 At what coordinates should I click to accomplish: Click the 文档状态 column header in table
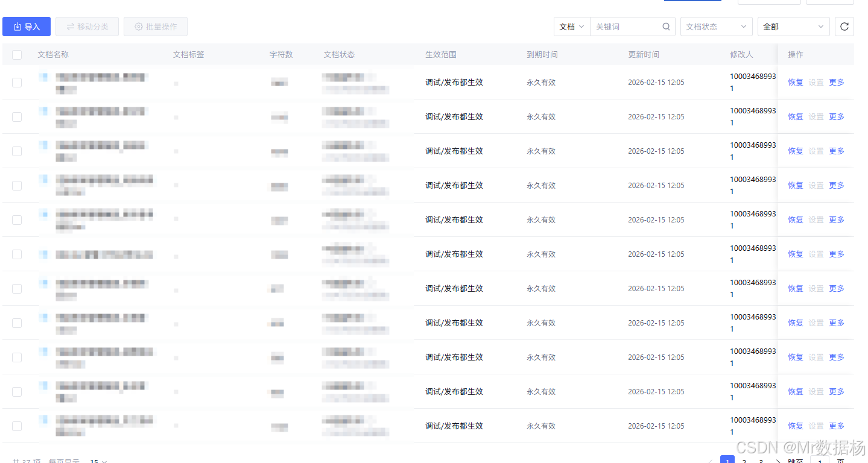click(x=339, y=55)
